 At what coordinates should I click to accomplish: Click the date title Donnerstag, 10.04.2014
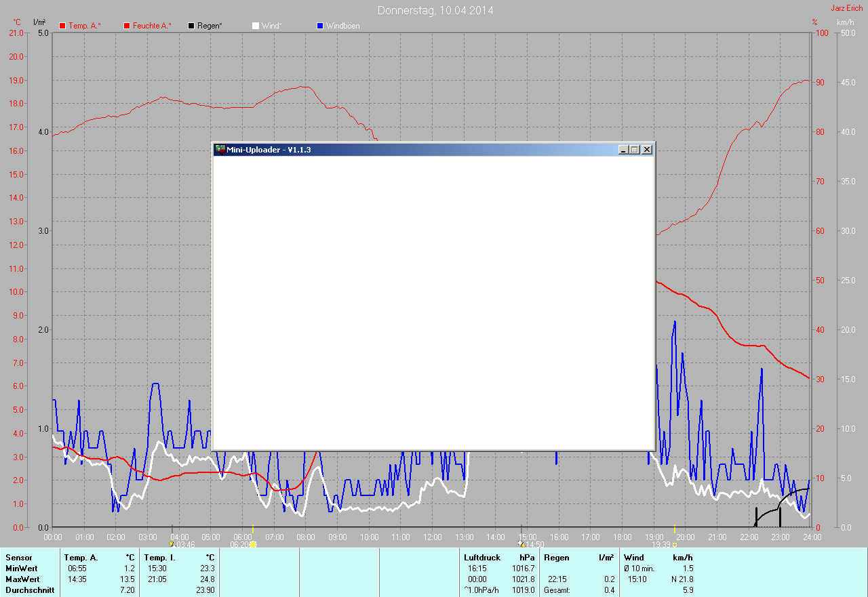[435, 10]
